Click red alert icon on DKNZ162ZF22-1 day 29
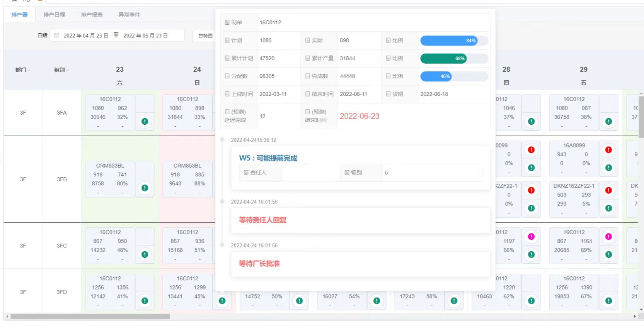Screen dimensions: 644x332 tap(608, 190)
